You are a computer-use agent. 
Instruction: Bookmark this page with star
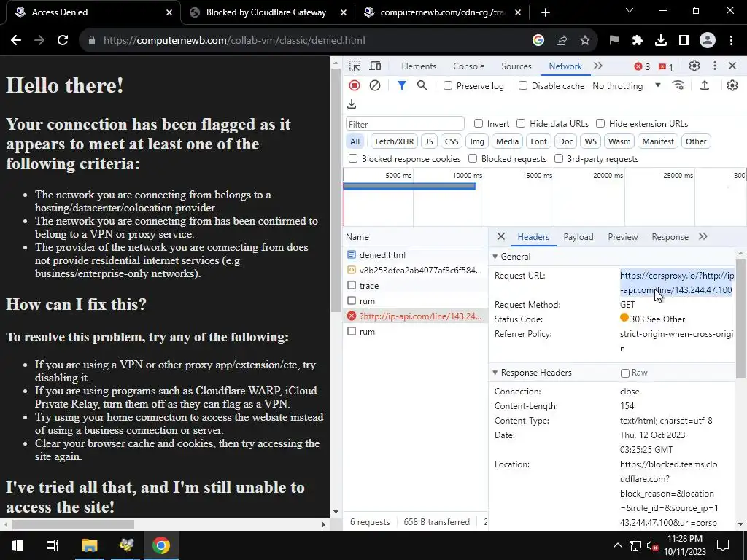tap(585, 41)
